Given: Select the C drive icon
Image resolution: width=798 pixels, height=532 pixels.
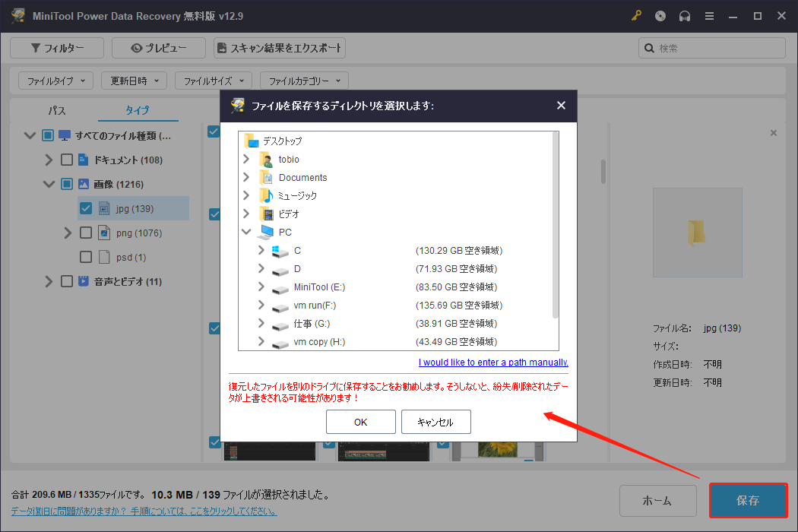Looking at the screenshot, I should (x=280, y=251).
